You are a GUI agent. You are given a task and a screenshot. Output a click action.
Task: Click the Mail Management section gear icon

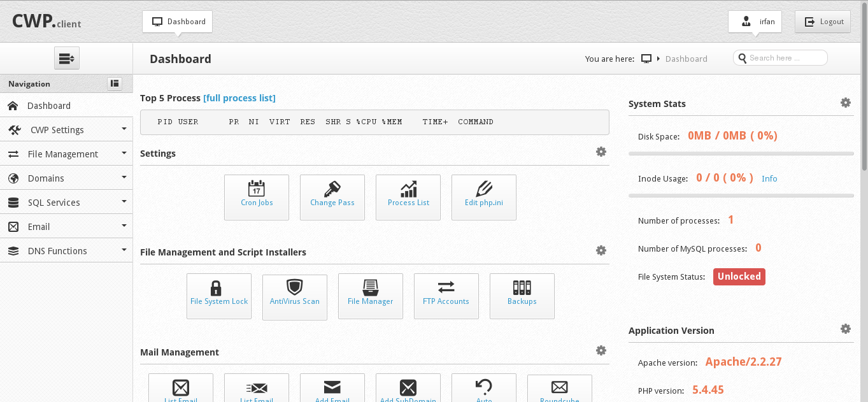[601, 350]
